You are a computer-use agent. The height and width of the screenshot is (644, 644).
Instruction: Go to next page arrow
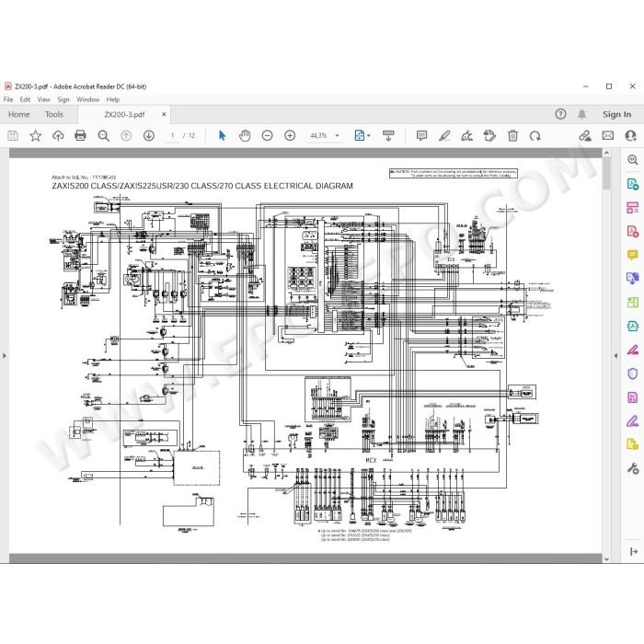pyautogui.click(x=149, y=135)
